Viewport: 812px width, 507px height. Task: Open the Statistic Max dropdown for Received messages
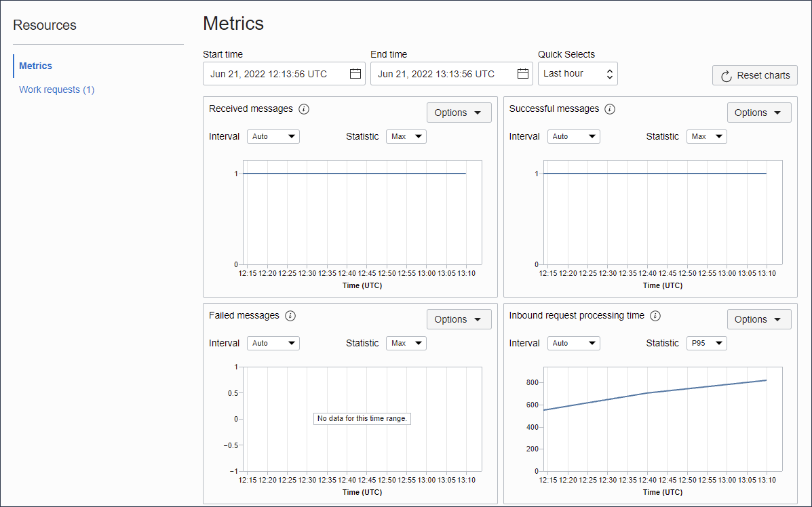click(x=406, y=136)
